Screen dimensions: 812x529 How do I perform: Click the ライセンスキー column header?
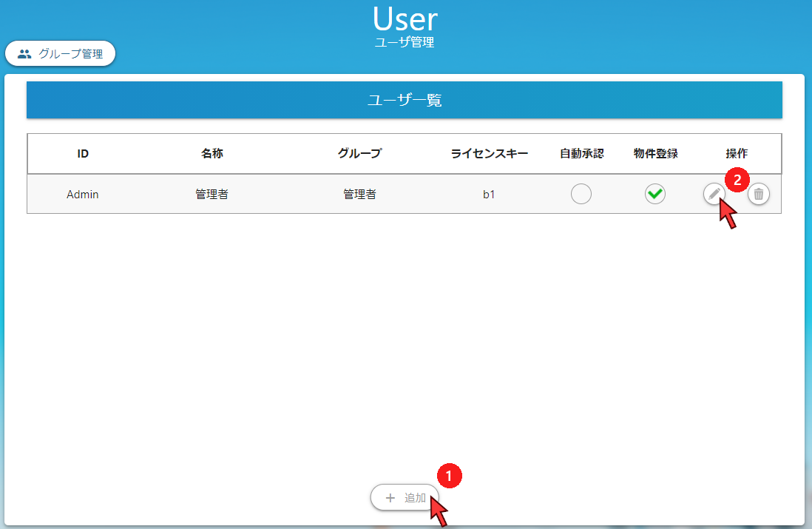point(490,153)
